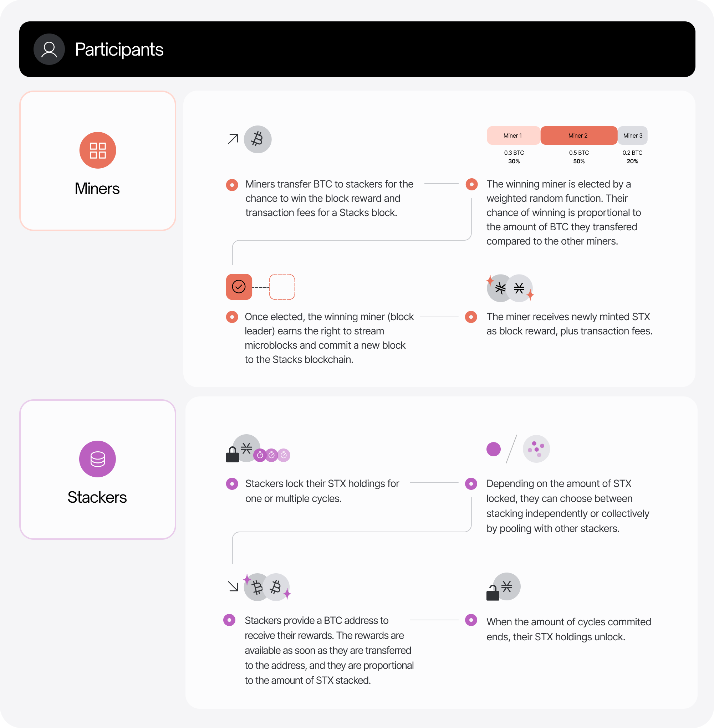Click the open unlocked padlock icon

(493, 593)
